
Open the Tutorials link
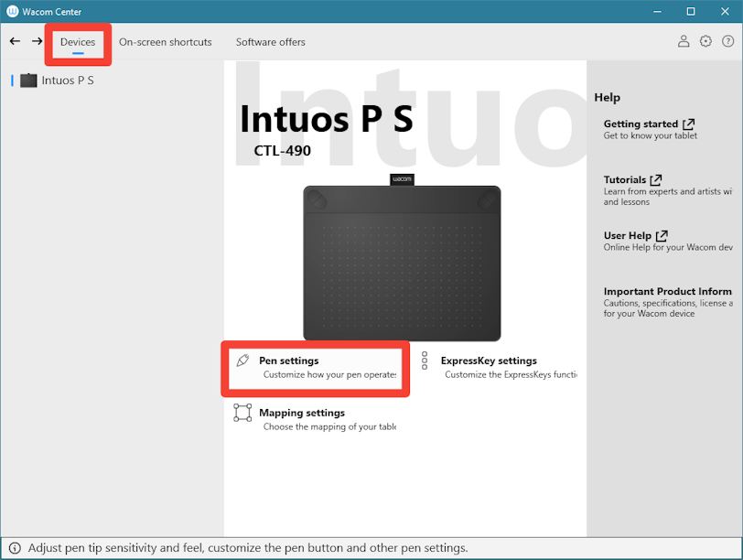coord(625,179)
